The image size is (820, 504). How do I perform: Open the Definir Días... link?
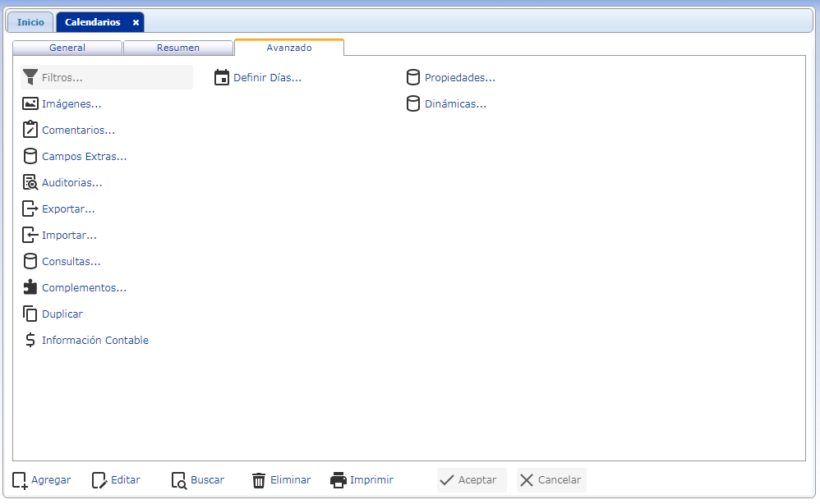(267, 77)
